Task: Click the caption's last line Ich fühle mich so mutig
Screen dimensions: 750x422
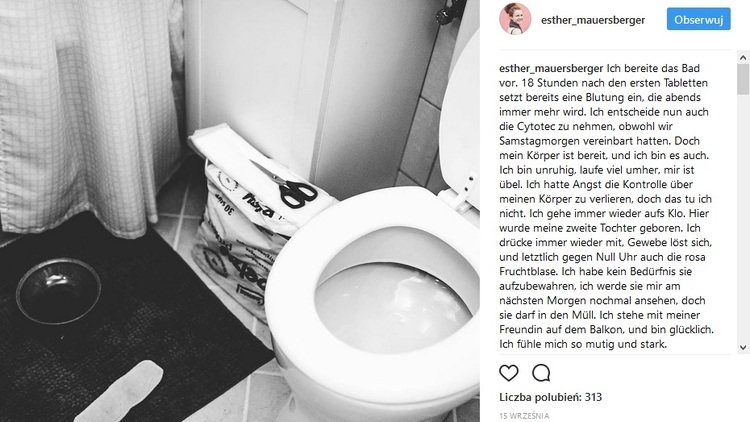Action: pos(583,344)
